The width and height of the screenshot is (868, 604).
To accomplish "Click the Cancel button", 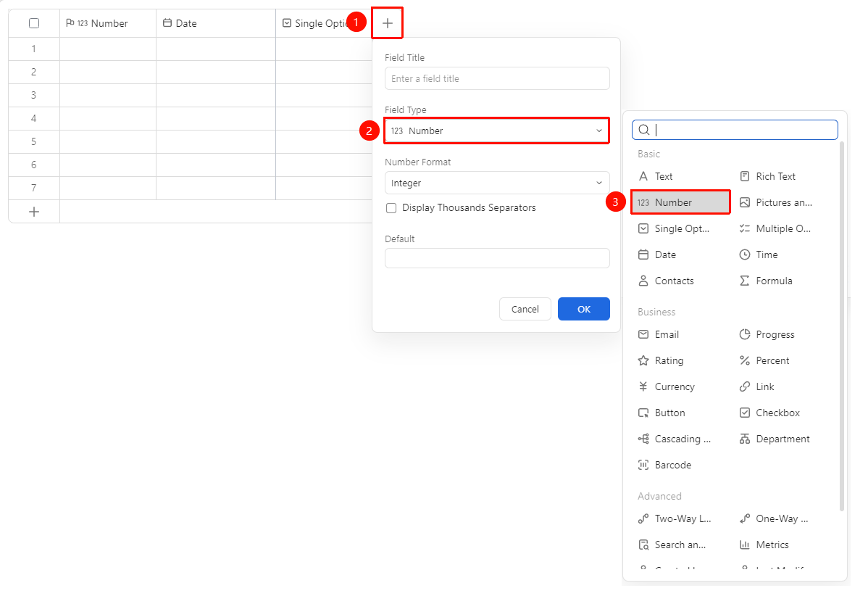I will 525,309.
